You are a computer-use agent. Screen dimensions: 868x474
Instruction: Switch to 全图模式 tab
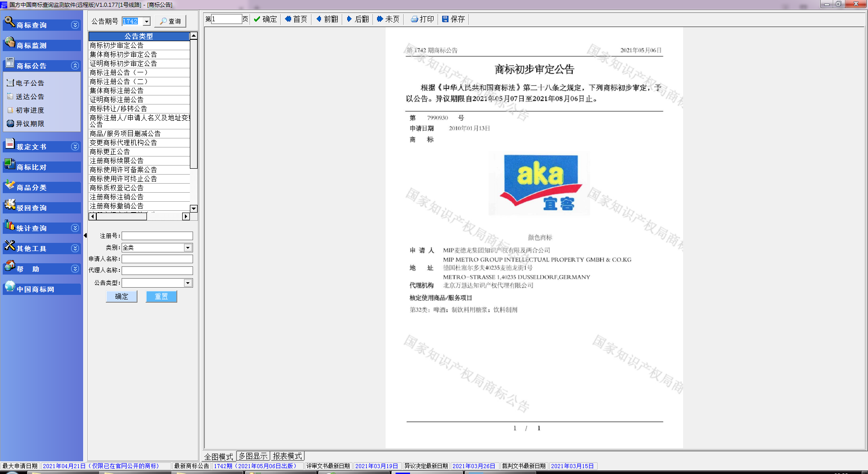pyautogui.click(x=219, y=456)
